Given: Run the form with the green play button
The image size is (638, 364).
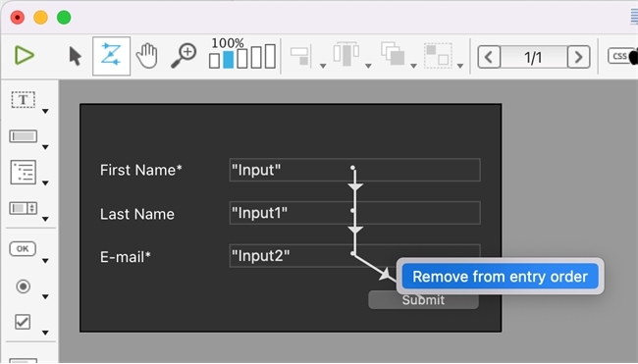Looking at the screenshot, I should coord(24,56).
